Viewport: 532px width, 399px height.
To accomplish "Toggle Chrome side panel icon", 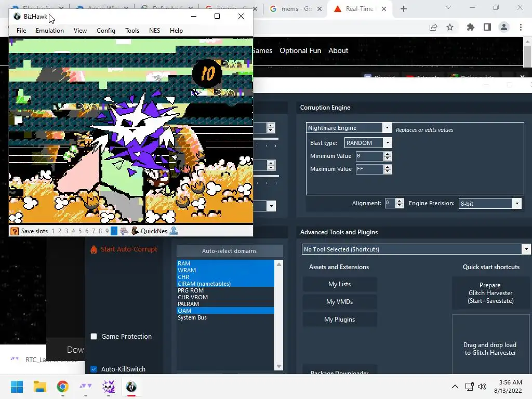I will 487,28.
